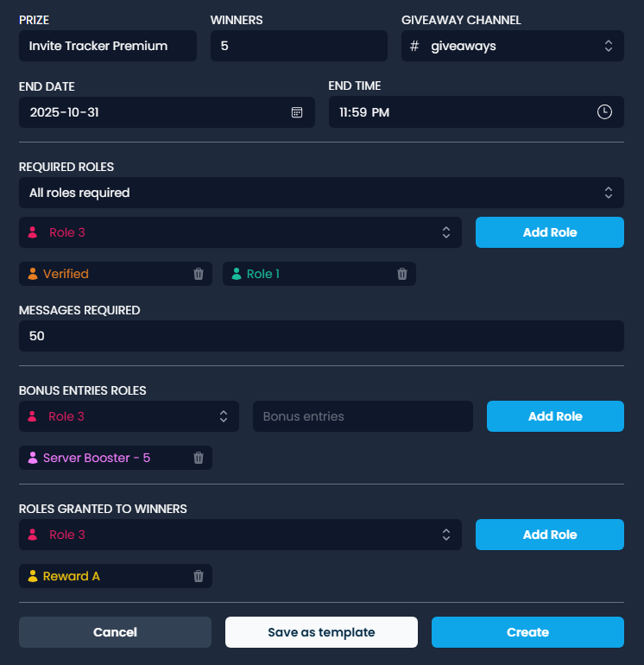Focus the Bonus entries input field
Viewport: 644px width, 665px height.
click(x=363, y=416)
